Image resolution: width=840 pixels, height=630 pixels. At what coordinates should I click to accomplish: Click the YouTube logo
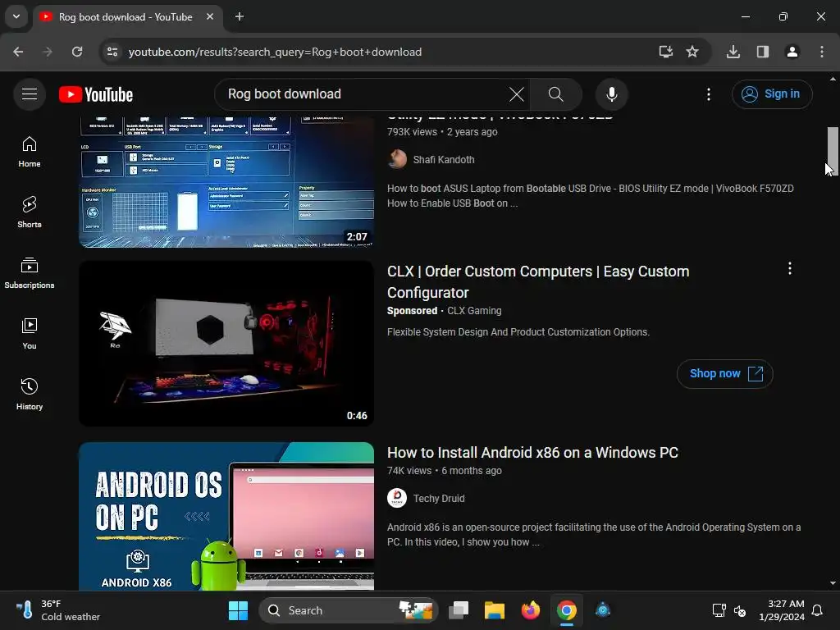pyautogui.click(x=96, y=95)
